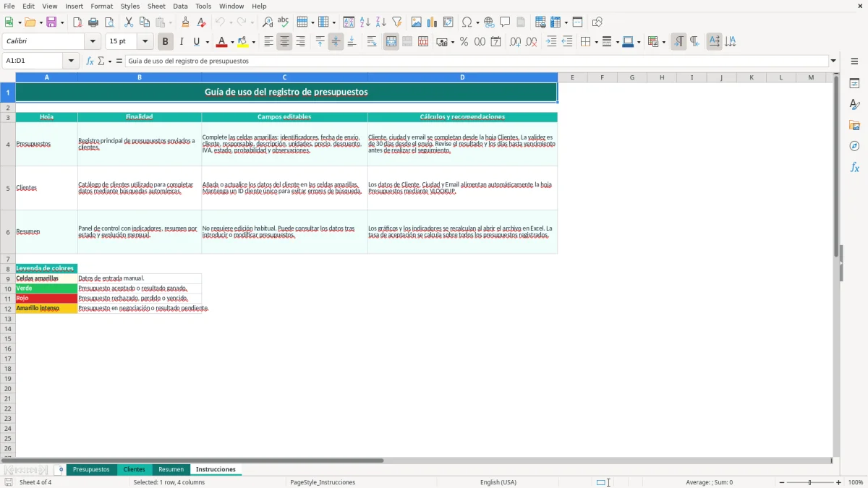Click the 100% zoom level indicator

pos(856,482)
